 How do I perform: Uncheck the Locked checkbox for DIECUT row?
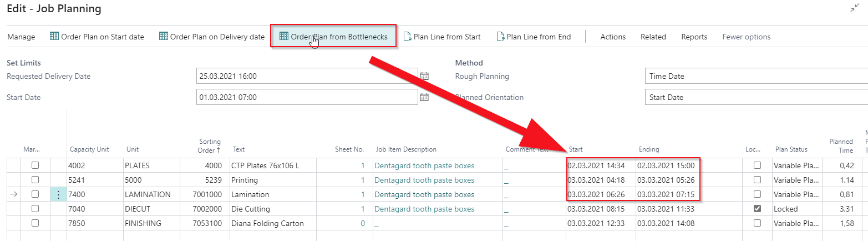click(x=757, y=209)
